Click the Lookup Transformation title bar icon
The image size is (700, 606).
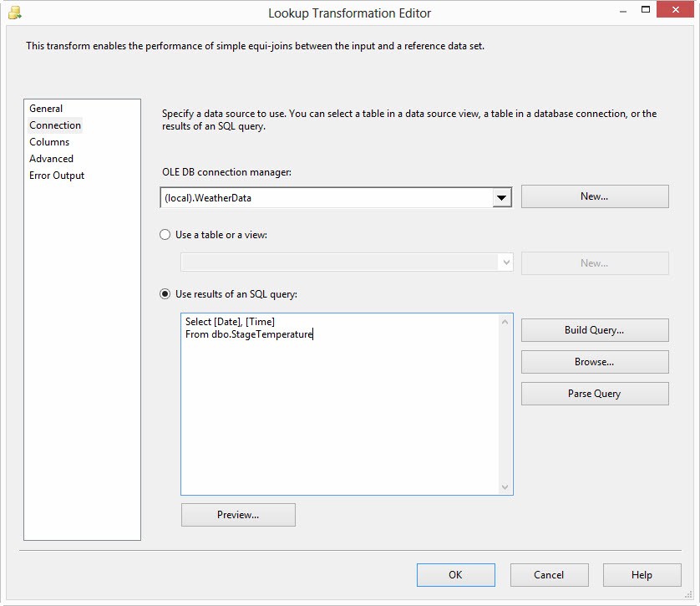click(14, 13)
